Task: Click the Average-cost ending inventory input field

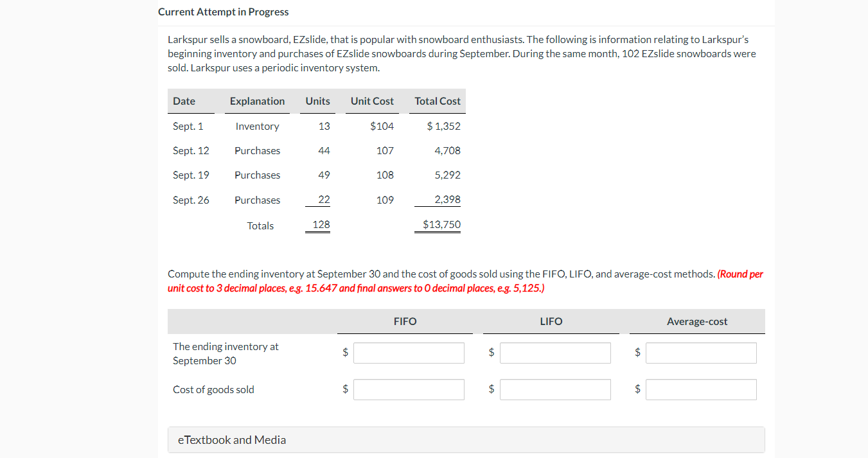Action: pos(701,353)
